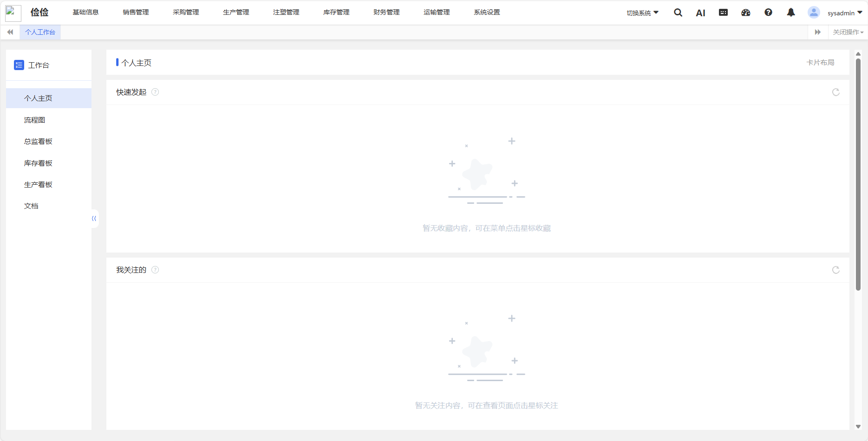The width and height of the screenshot is (868, 441).
Task: Collapse the left sidebar panel
Action: (94, 218)
